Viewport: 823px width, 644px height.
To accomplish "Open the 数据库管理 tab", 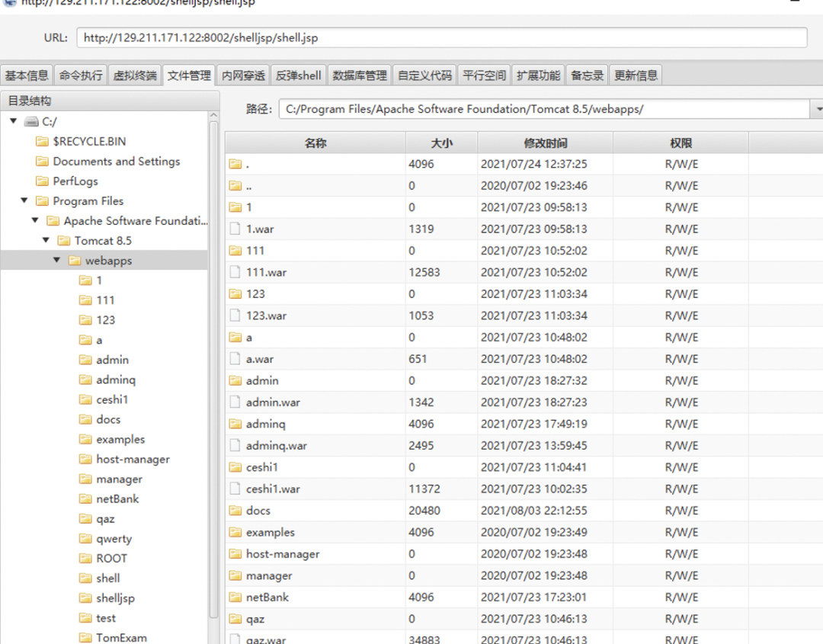I will (360, 75).
